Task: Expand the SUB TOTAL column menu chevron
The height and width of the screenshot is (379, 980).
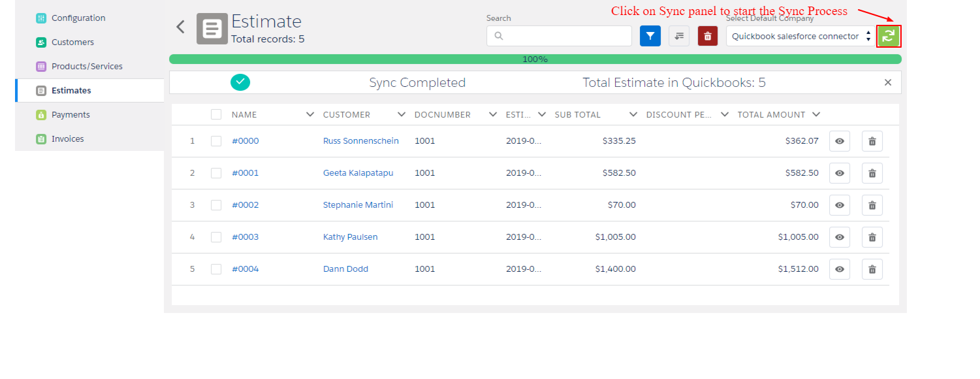Action: [633, 114]
